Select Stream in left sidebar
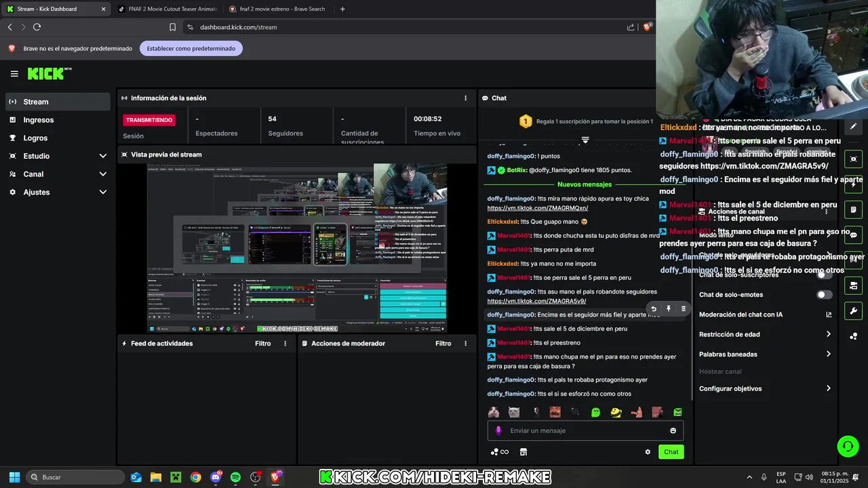 point(58,102)
